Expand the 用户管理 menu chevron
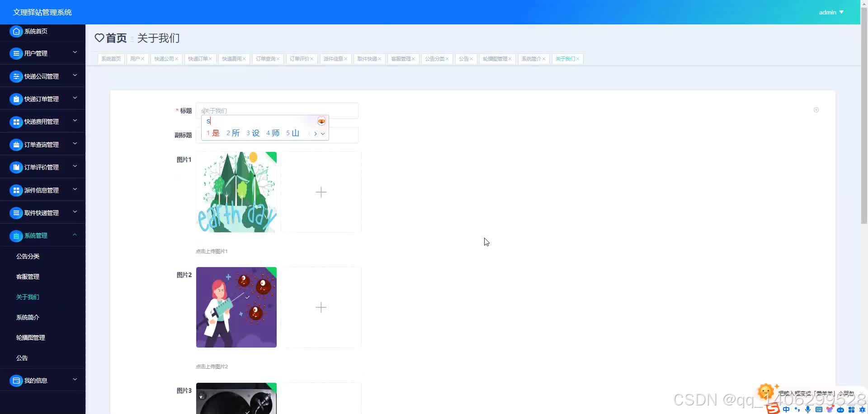This screenshot has height=414, width=868. (x=75, y=52)
